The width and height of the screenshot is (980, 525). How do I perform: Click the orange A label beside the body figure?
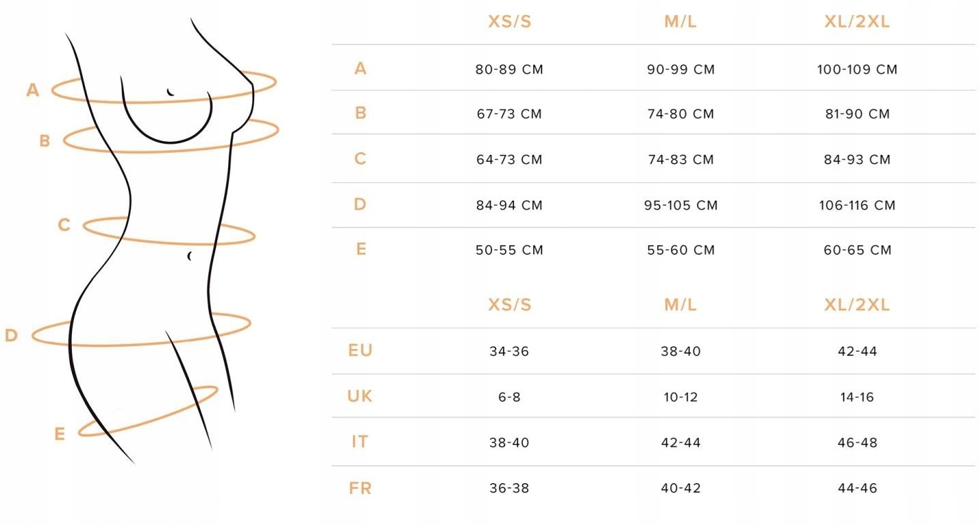point(33,90)
